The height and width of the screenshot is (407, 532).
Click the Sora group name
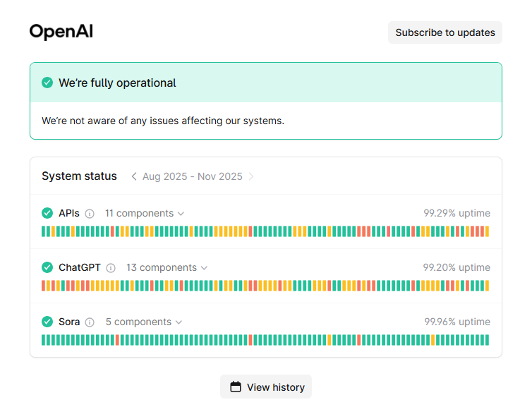click(x=69, y=322)
